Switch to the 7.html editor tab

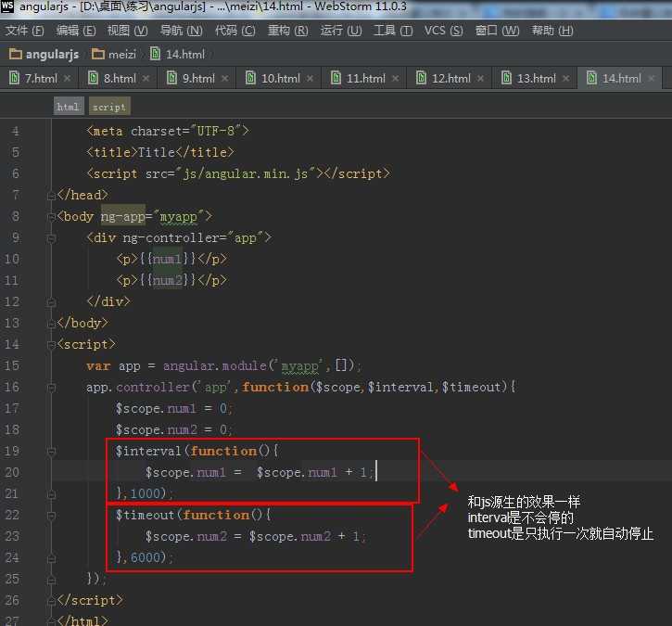(41, 79)
